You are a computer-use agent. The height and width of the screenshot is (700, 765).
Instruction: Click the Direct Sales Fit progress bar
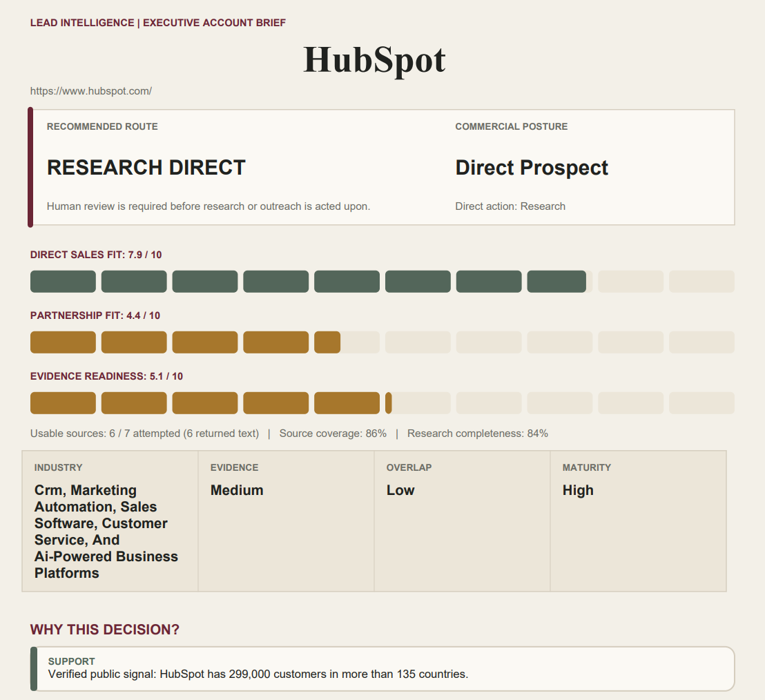(x=382, y=282)
